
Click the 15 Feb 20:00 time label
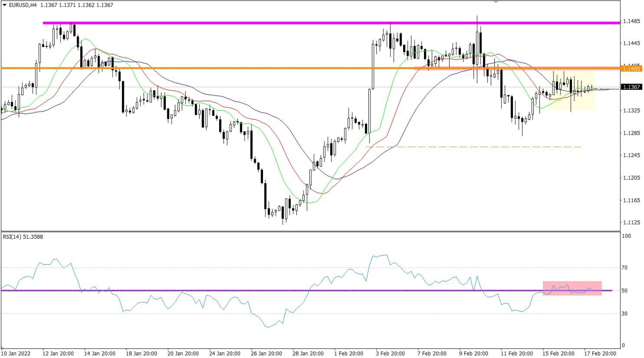pyautogui.click(x=559, y=354)
